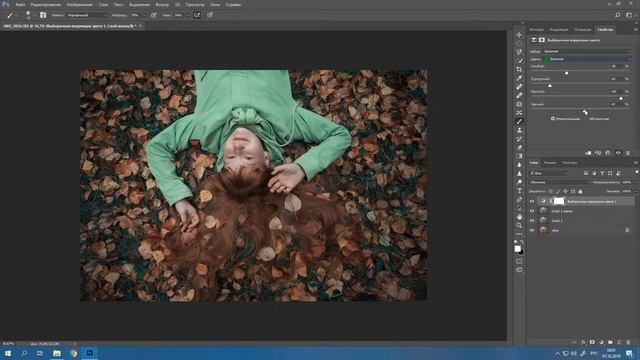The image size is (640, 360).
Task: Open the 'Окно' menu
Action: tap(215, 4)
